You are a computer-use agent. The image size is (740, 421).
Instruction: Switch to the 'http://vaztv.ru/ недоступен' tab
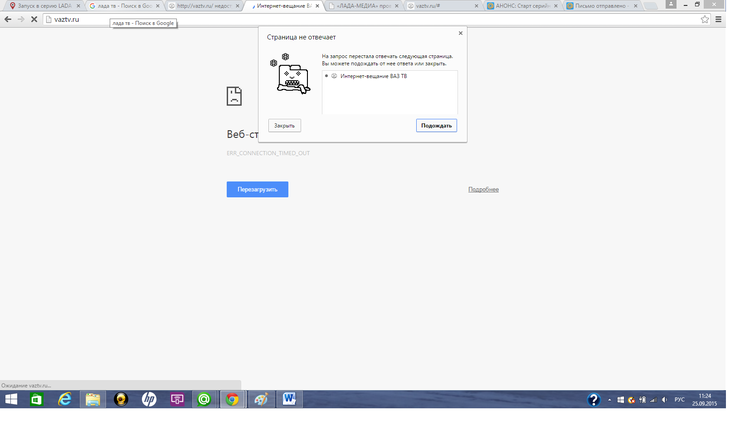coord(203,6)
